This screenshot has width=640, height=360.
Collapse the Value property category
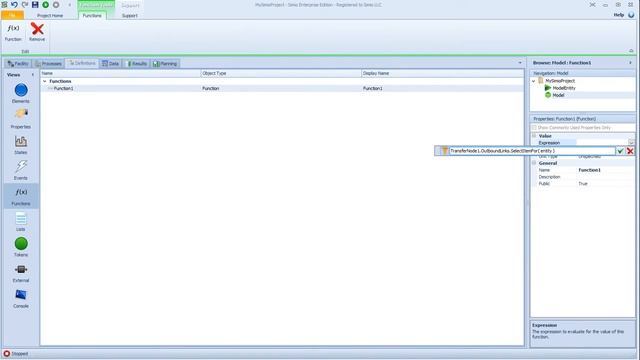coord(534,136)
